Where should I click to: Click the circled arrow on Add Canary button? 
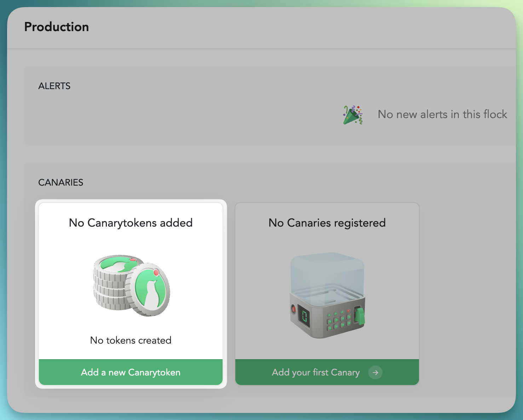coord(375,373)
